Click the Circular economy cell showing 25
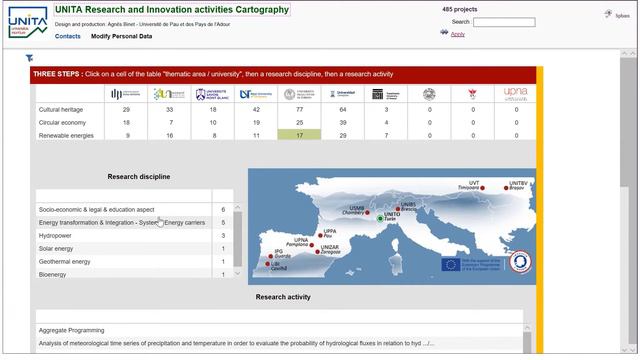The width and height of the screenshot is (640, 360). 299,122
